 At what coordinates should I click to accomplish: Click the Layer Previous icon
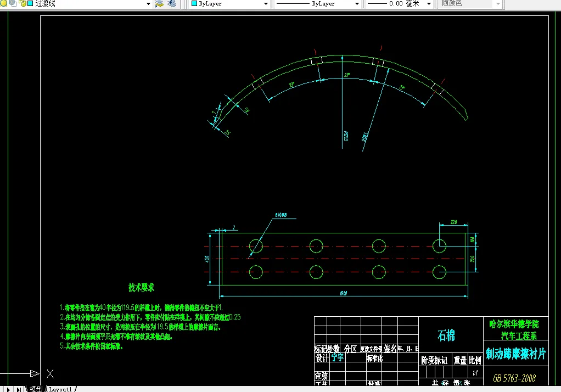172,4
